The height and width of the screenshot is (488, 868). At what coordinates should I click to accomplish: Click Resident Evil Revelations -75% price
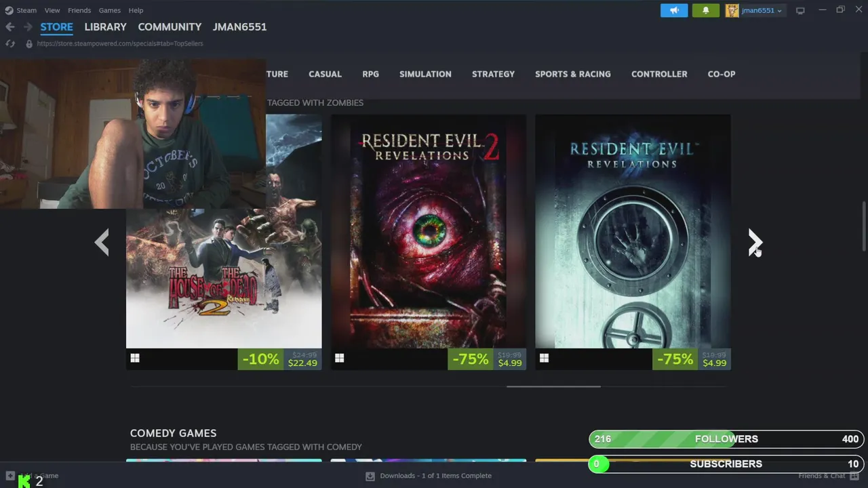click(x=692, y=359)
